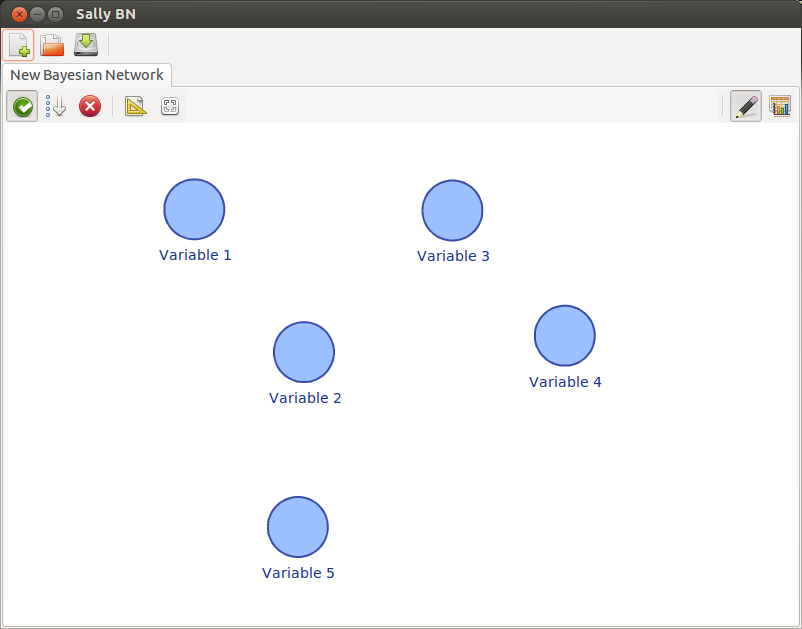Create a new network with the new-document icon
The width and height of the screenshot is (802, 629).
click(x=18, y=45)
